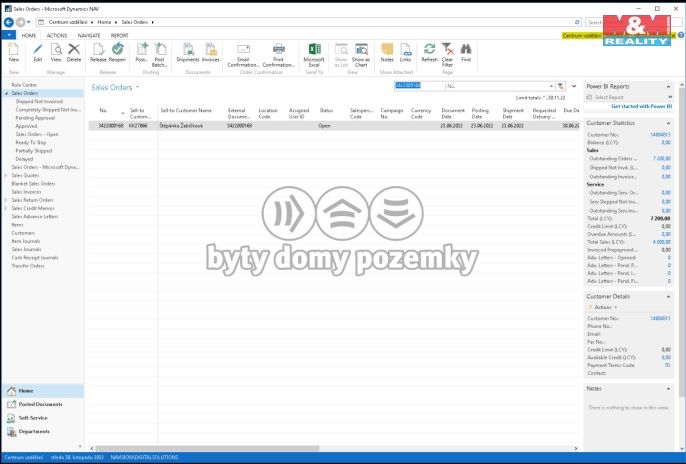Image resolution: width=686 pixels, height=464 pixels.
Task: Switch to the ACTIONS ribbon tab
Action: [x=57, y=35]
